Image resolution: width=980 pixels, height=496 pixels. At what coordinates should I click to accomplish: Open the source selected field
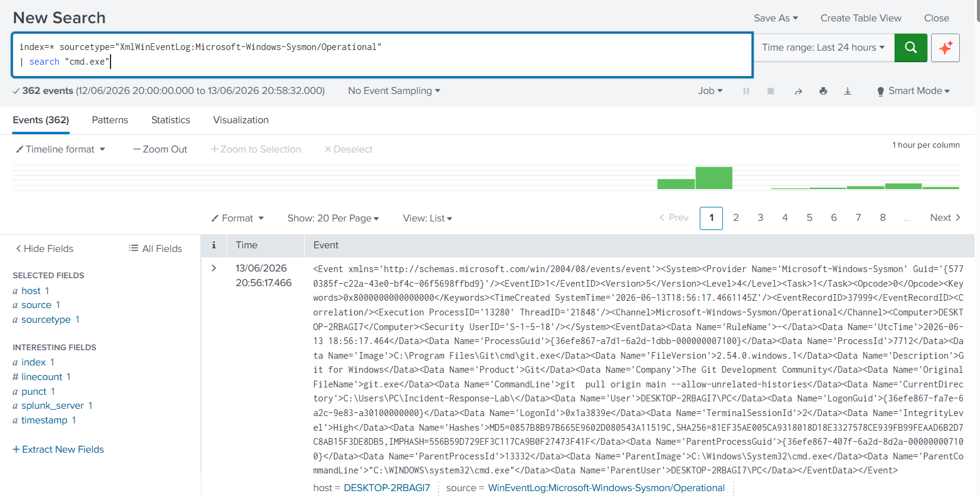tap(36, 305)
